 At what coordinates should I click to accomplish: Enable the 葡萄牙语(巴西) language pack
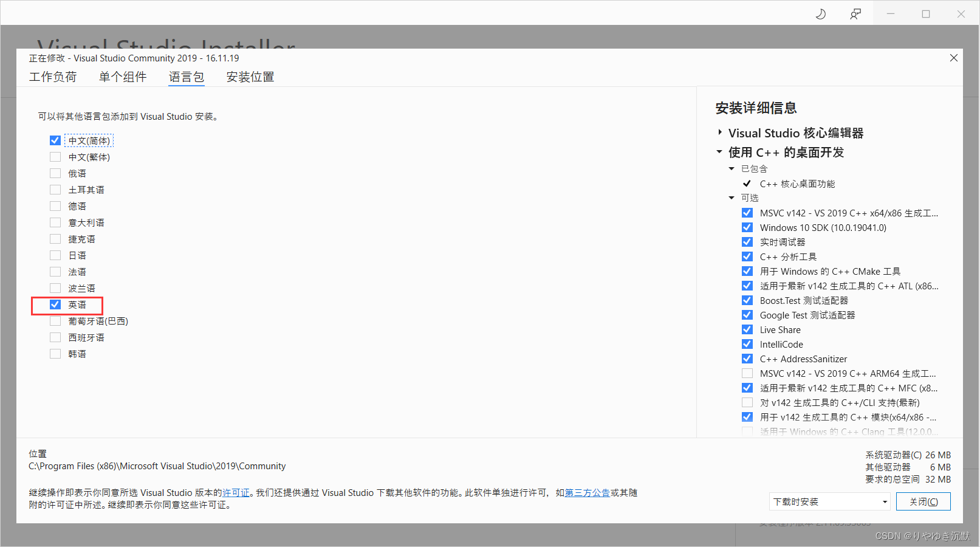pos(55,321)
